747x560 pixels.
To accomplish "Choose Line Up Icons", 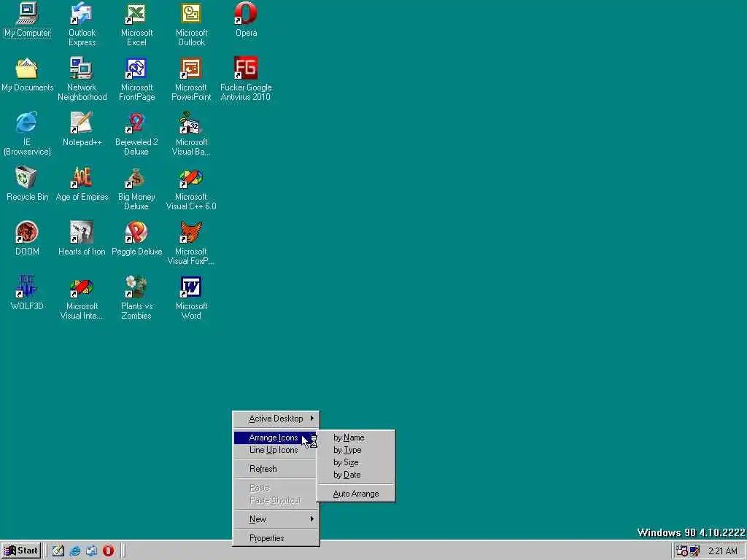I will click(x=276, y=450).
